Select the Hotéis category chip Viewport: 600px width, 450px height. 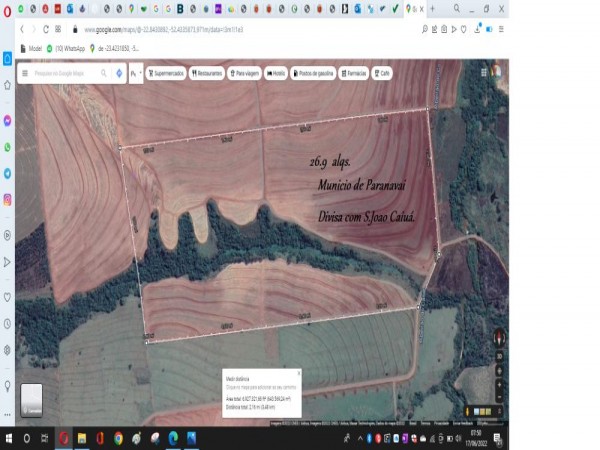[x=276, y=73]
